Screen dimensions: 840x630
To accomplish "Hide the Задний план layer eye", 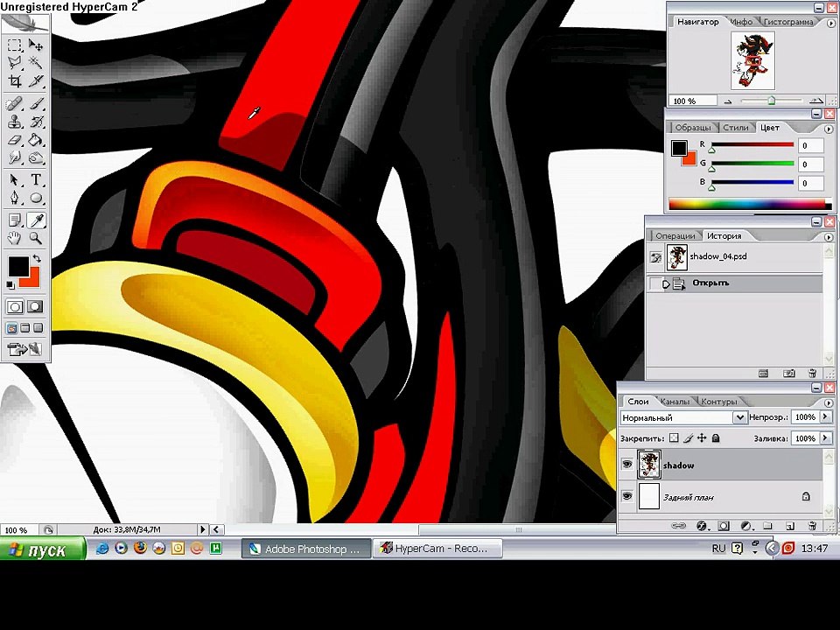I will tap(626, 496).
